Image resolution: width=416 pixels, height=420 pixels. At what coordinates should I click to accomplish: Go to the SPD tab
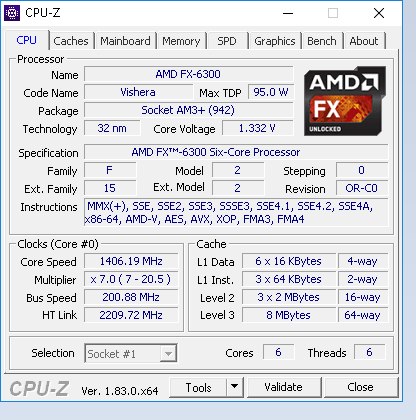[x=227, y=41]
